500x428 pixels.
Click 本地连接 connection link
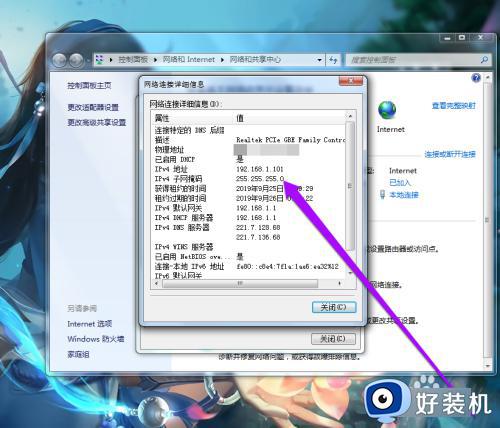tap(404, 195)
